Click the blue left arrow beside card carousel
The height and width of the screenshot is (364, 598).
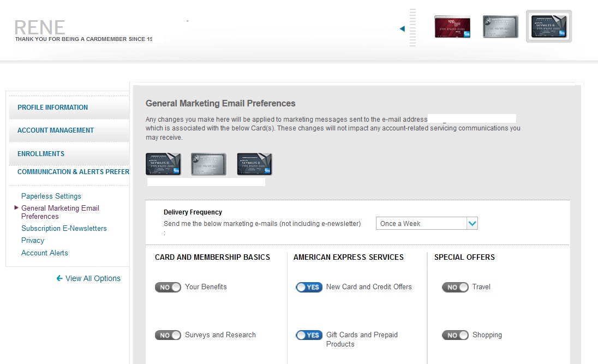403,29
